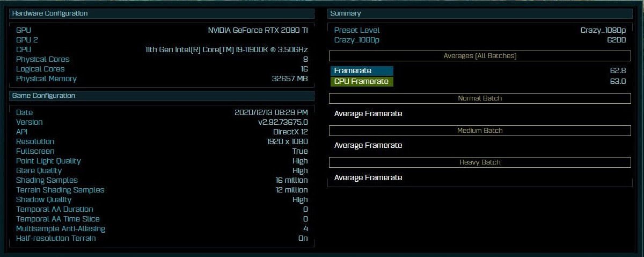Click the Crazy_1080p score 6200

pos(617,40)
